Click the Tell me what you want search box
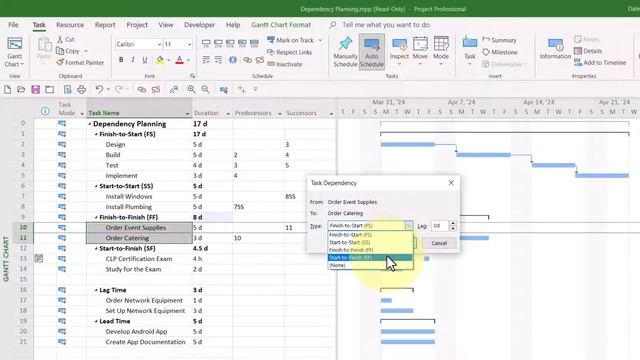 pos(386,25)
